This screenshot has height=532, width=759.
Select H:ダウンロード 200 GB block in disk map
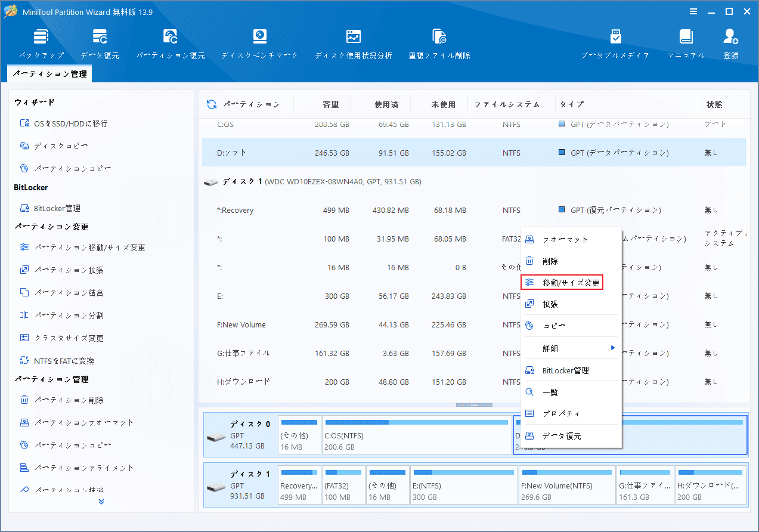[711, 485]
